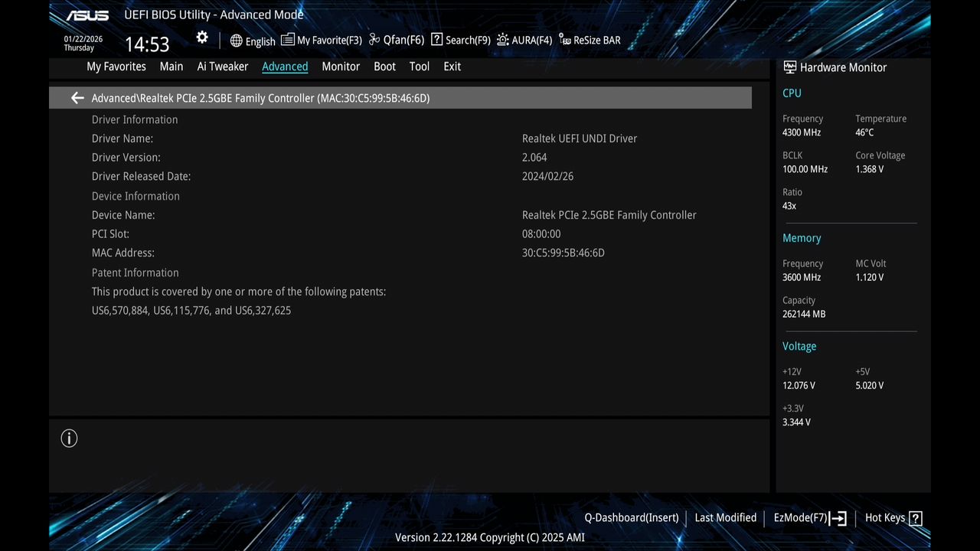Open the Search function via its icon
The width and height of the screenshot is (980, 551).
click(x=436, y=39)
